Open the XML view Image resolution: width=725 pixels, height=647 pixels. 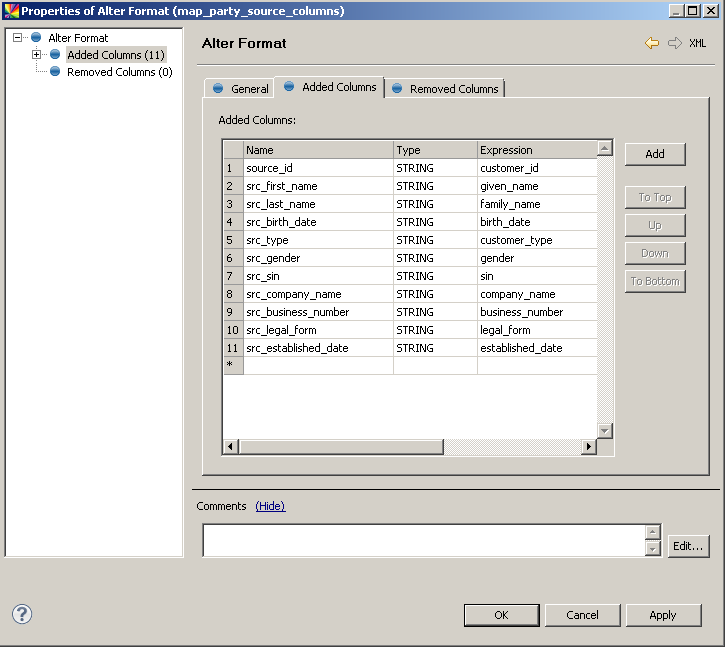(x=697, y=44)
